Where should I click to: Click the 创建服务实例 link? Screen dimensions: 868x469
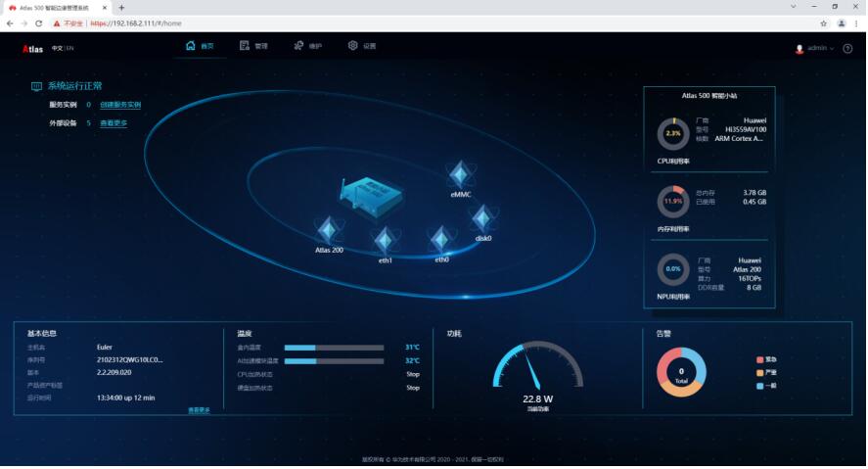120,105
